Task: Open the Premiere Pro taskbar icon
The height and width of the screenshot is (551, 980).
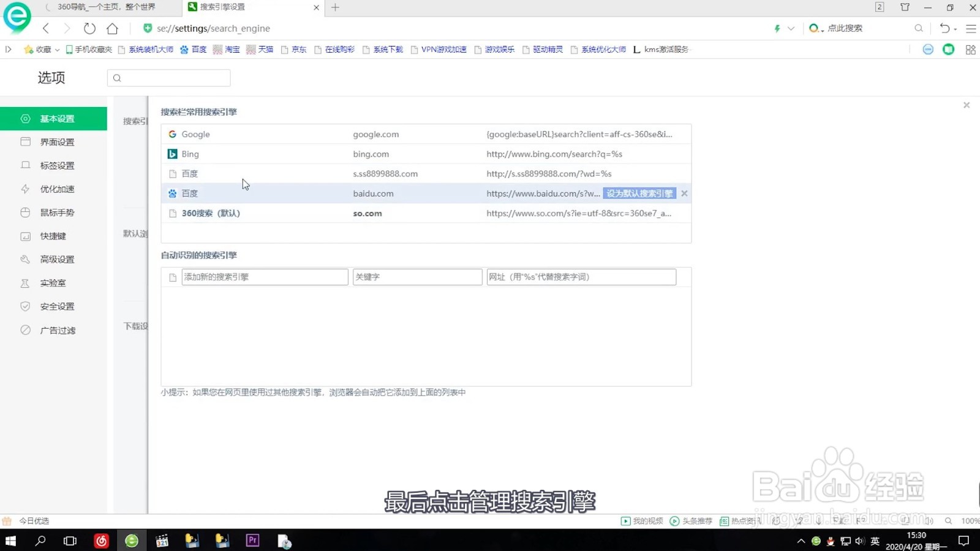Action: coord(252,541)
